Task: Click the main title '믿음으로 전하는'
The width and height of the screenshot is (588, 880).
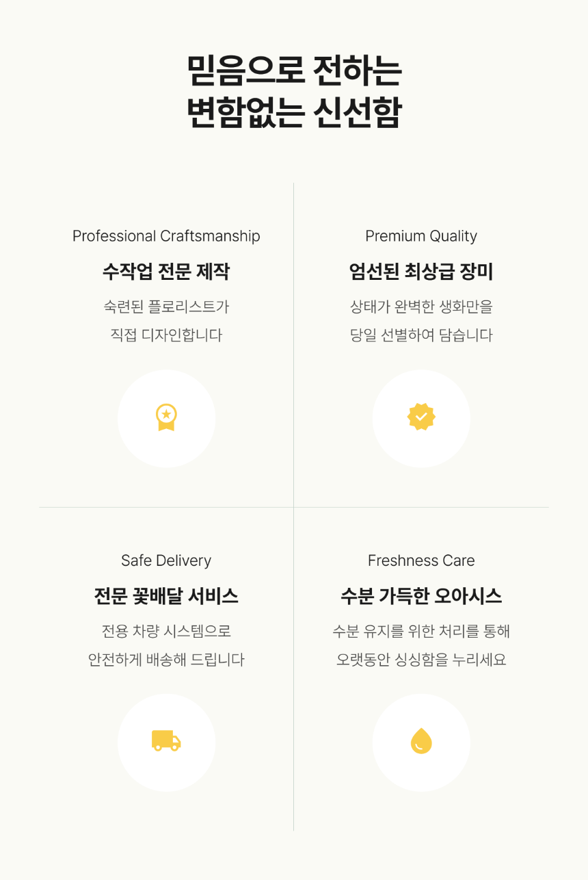Action: pos(294,70)
